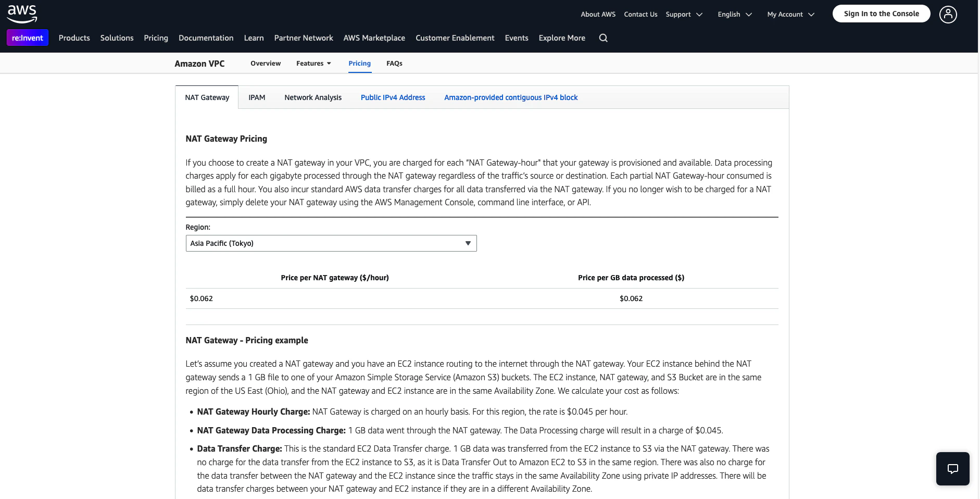Click the About AWS link
This screenshot has width=980, height=499.
coord(598,15)
